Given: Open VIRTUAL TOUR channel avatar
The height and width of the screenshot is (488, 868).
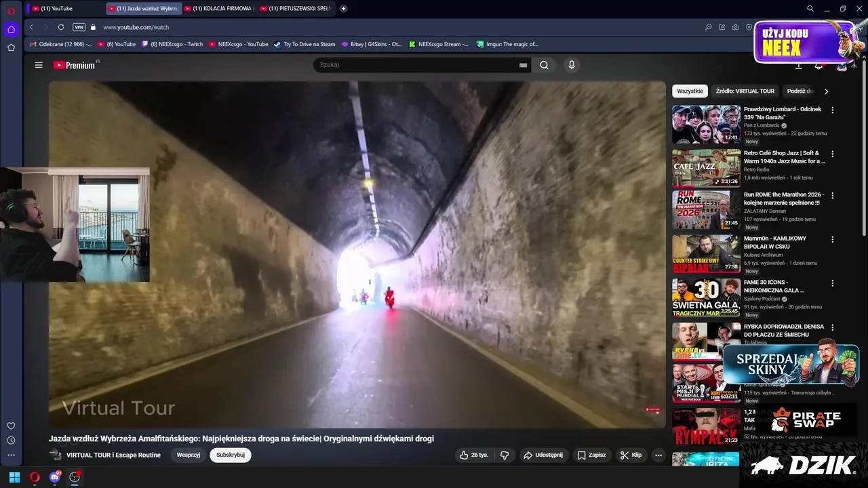Looking at the screenshot, I should (x=56, y=455).
